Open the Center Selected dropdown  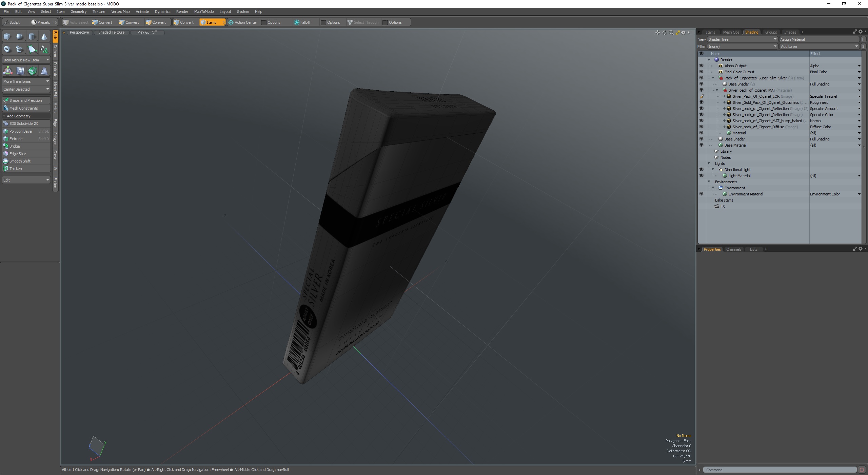click(26, 89)
